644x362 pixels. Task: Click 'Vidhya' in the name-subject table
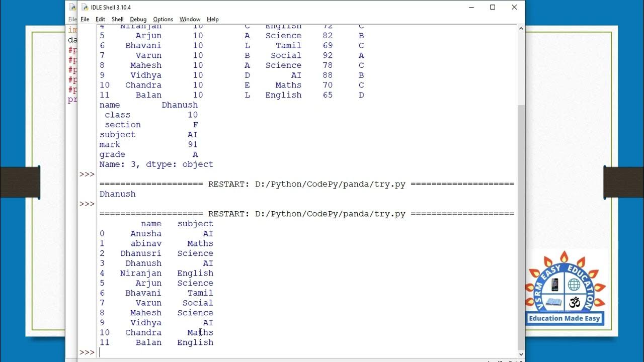146,323
